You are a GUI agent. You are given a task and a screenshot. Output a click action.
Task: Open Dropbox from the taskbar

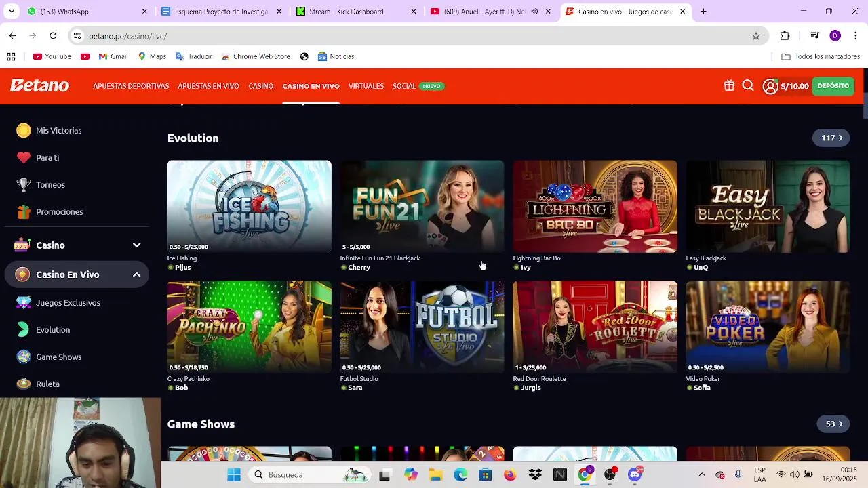coord(535,474)
